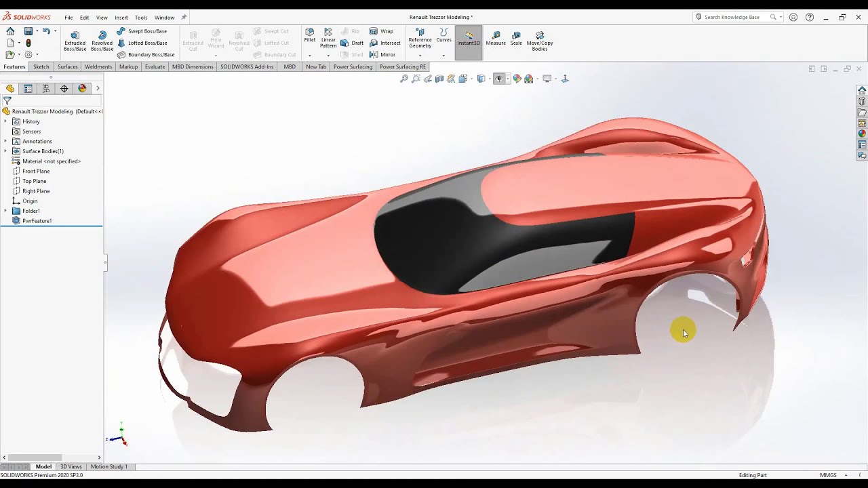Click the Rebuild traffic light icon
Screen dimensions: 868x488
pos(28,43)
